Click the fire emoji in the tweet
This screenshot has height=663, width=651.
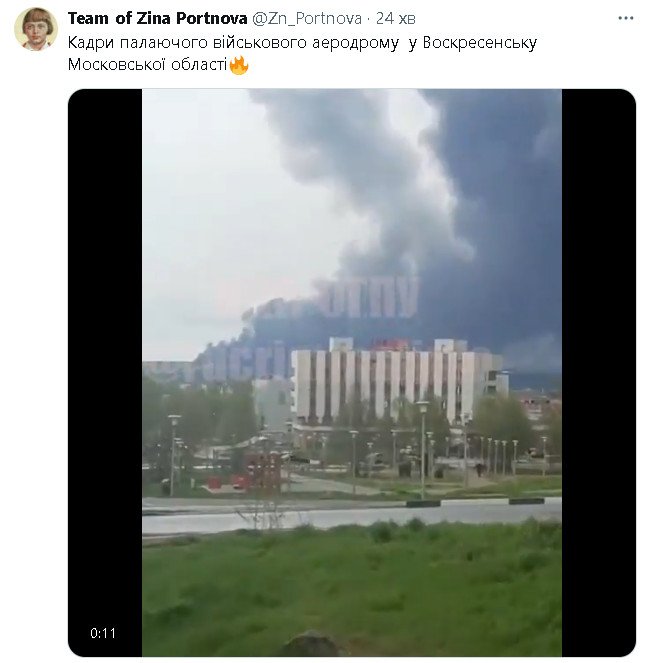tap(238, 65)
